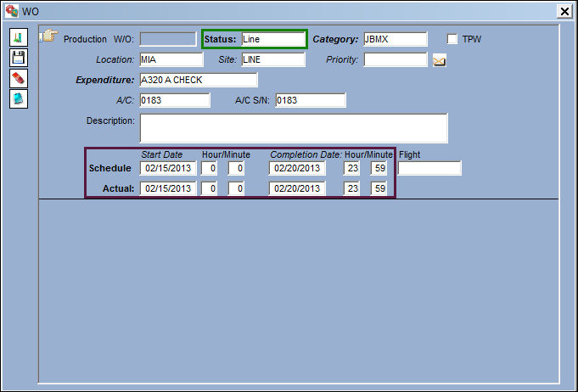Viewport: 578px width, 392px height.
Task: Click the Actual start hour field
Action: pyautogui.click(x=209, y=188)
